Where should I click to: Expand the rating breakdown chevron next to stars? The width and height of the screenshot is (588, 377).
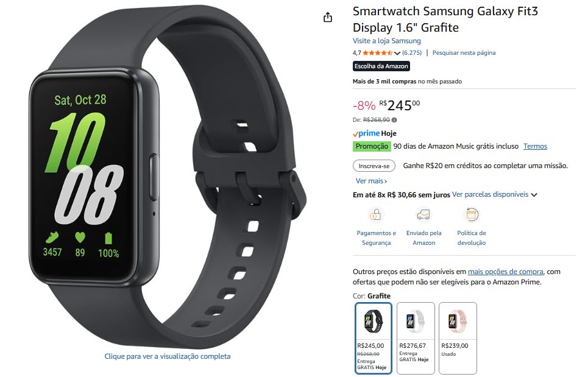pyautogui.click(x=397, y=53)
